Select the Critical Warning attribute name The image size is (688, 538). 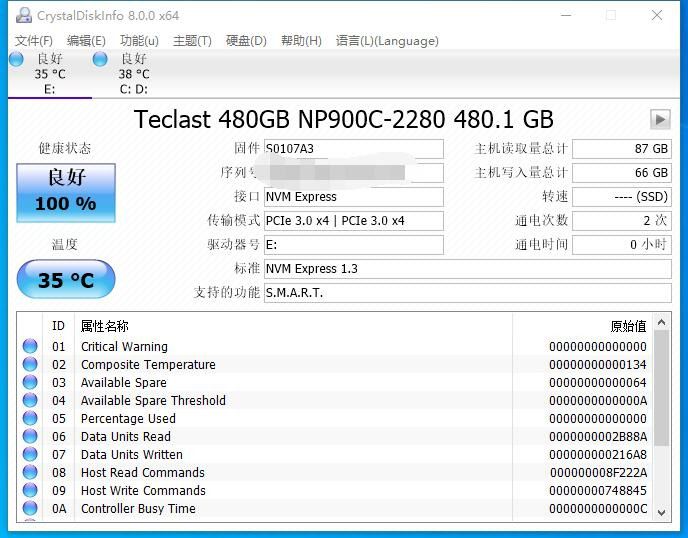click(124, 347)
